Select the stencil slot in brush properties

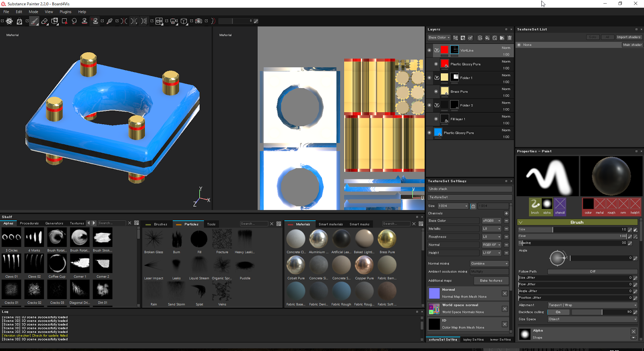click(x=560, y=206)
